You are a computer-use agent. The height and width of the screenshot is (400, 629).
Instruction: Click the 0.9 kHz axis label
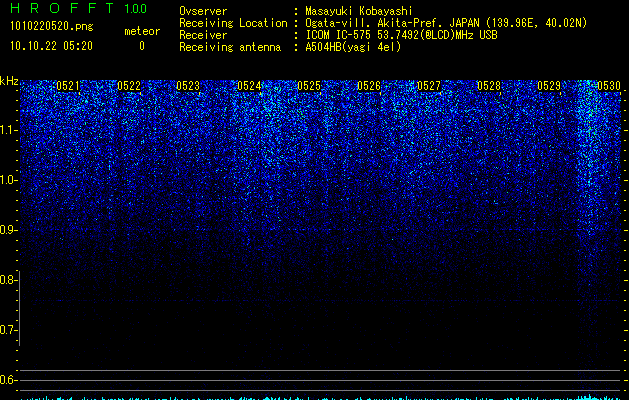click(x=8, y=230)
